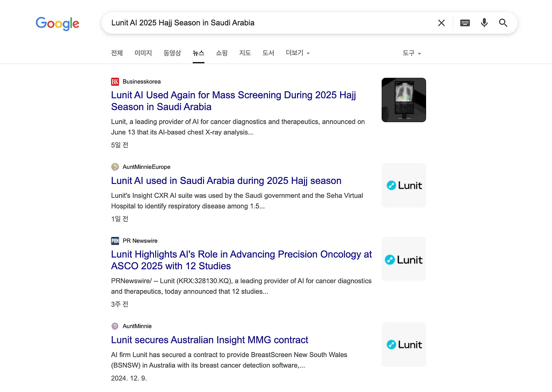Switch to the 이미지 tab
The image size is (552, 392).
pyautogui.click(x=143, y=53)
